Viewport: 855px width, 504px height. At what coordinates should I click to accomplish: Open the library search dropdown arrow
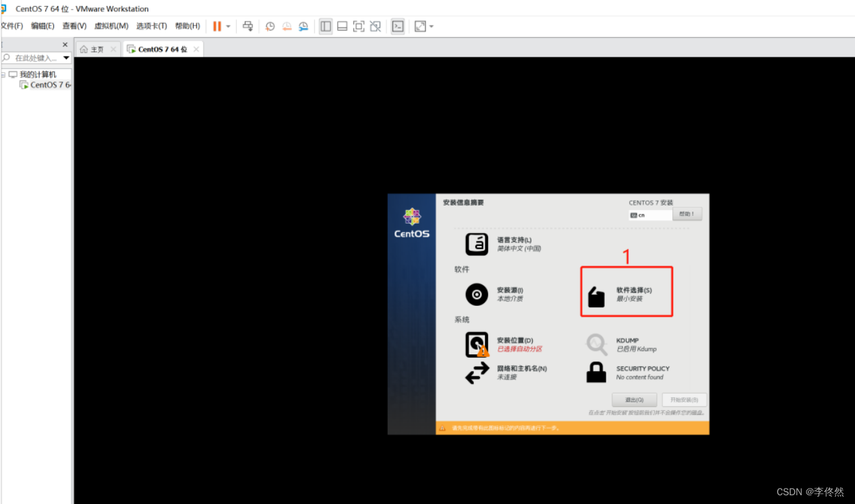66,58
